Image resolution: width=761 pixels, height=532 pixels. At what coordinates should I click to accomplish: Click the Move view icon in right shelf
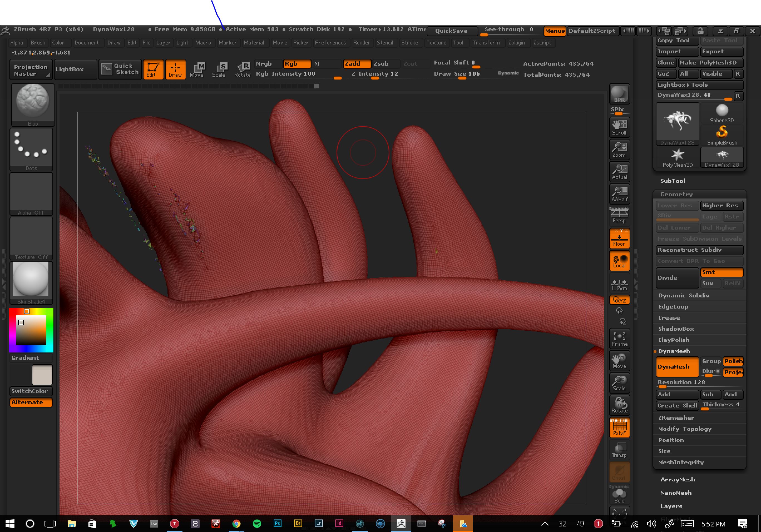tap(619, 361)
